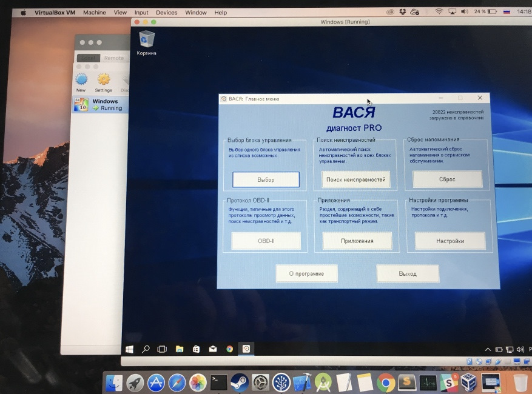Open Steam from the Dock
This screenshot has height=394, width=532.
239,383
